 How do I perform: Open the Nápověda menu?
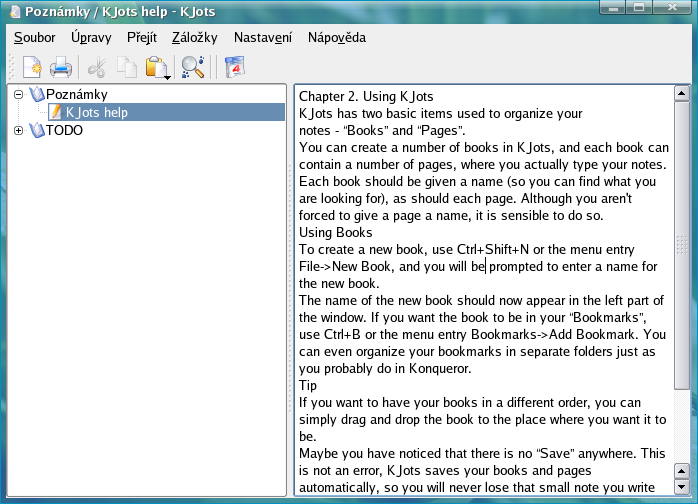point(337,37)
